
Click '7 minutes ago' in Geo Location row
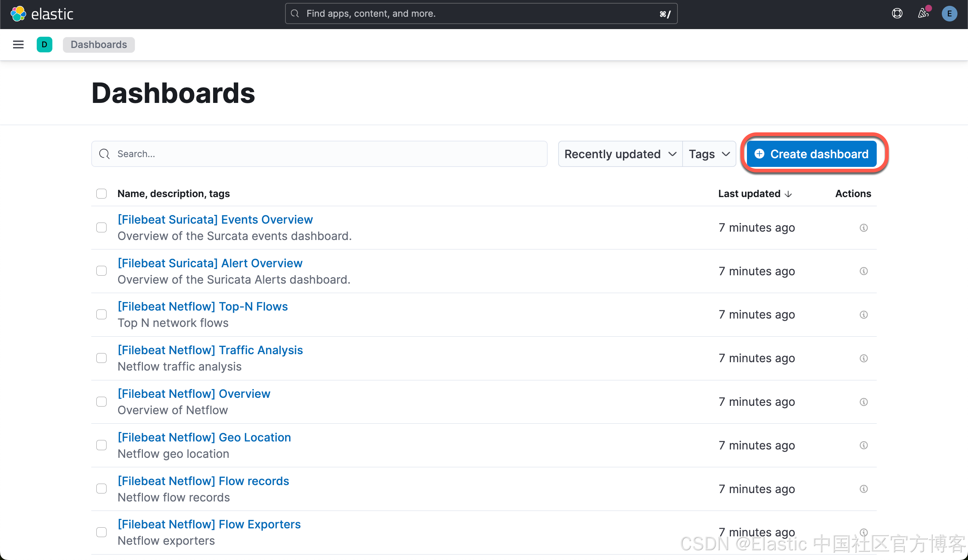tap(757, 445)
